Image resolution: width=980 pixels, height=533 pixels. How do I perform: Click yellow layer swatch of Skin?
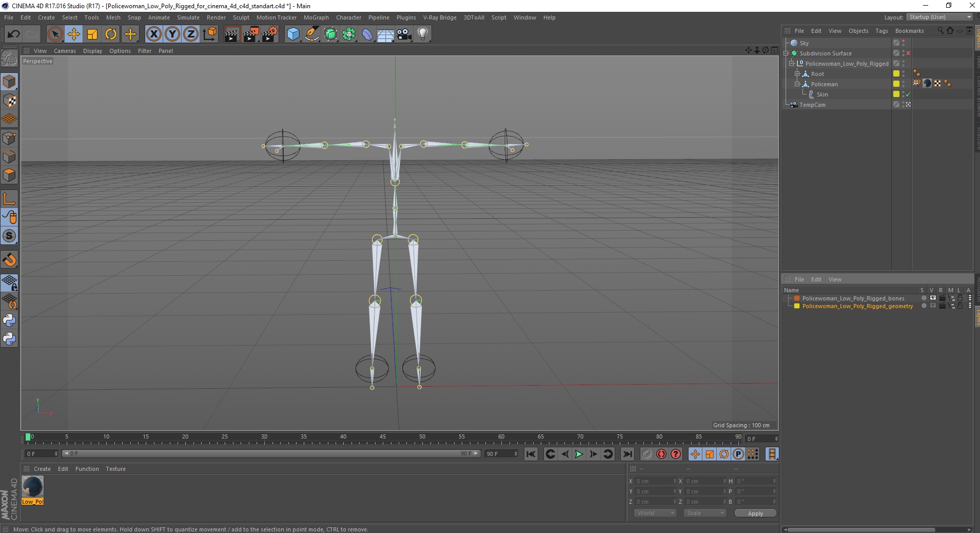(x=896, y=94)
